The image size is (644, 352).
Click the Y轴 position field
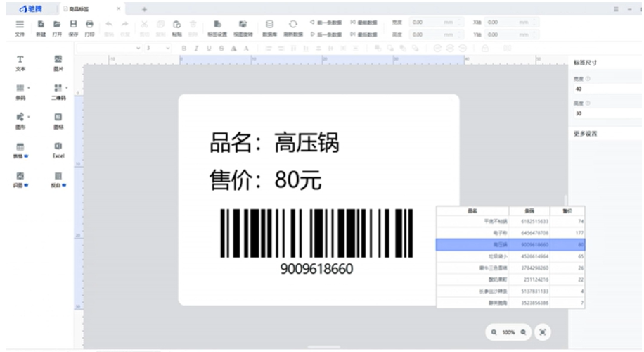511,34
